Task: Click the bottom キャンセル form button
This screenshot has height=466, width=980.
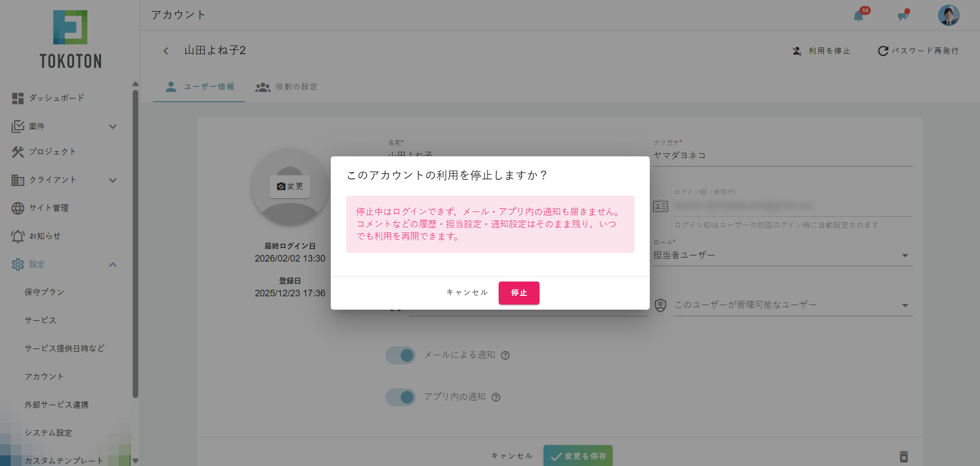Action: [x=512, y=456]
